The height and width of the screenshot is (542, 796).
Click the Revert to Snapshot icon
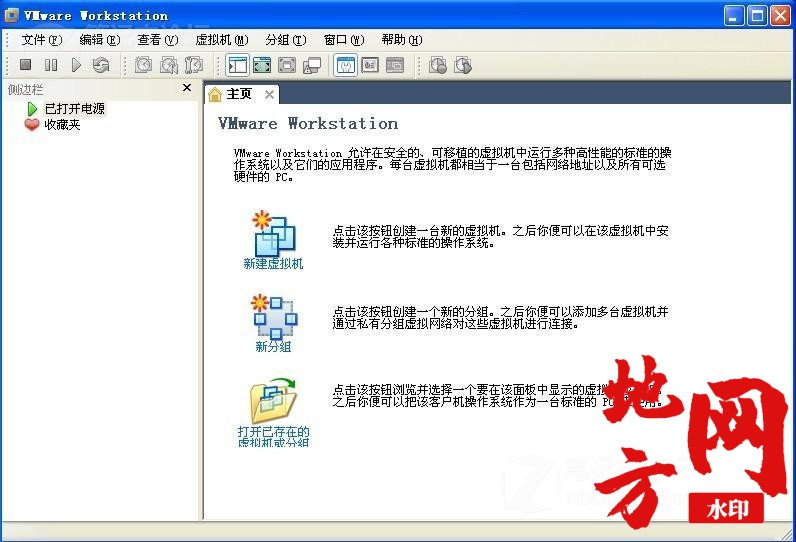coord(169,65)
